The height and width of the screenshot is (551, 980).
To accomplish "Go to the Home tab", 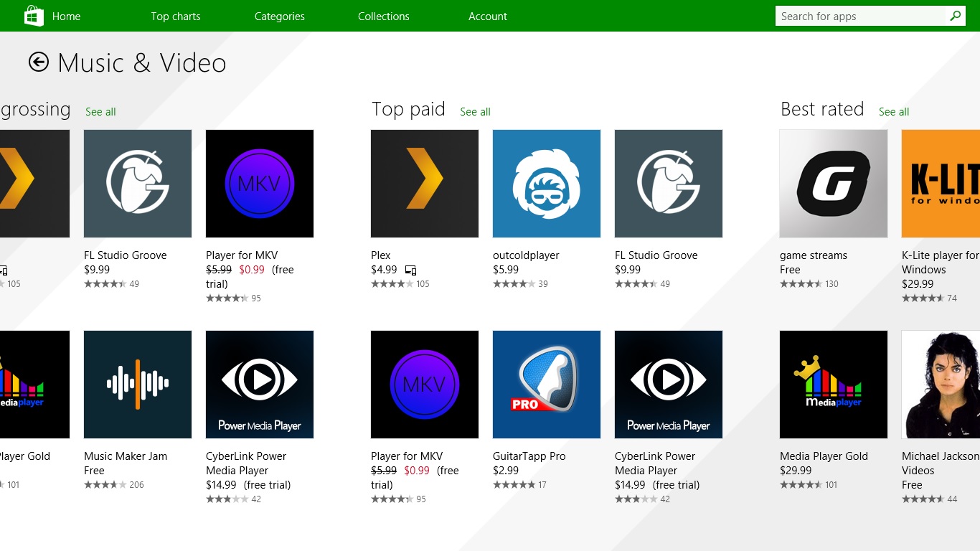I will (66, 16).
